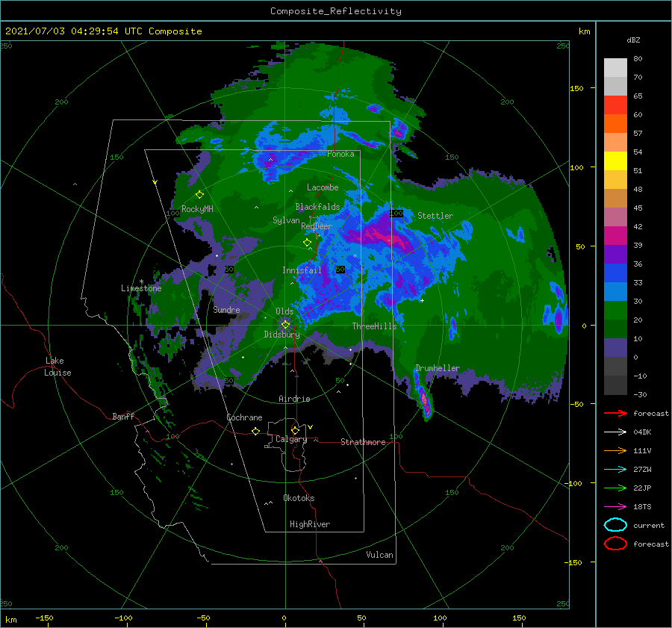Select the 0 dBZ purple swatch

pyautogui.click(x=615, y=347)
